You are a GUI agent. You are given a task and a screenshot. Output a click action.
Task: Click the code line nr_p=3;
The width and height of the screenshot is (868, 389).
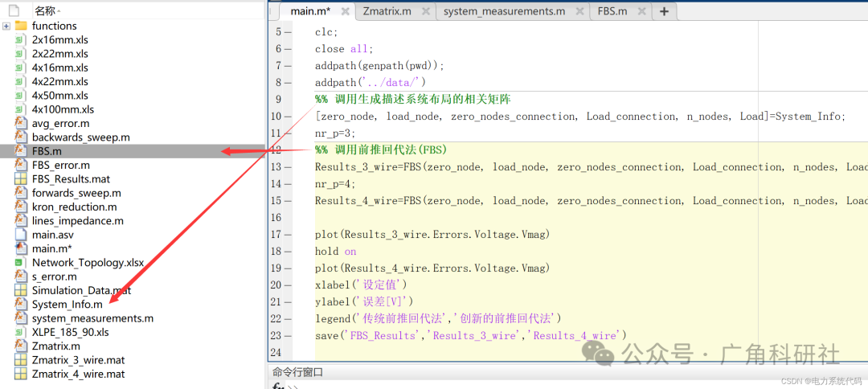[335, 133]
